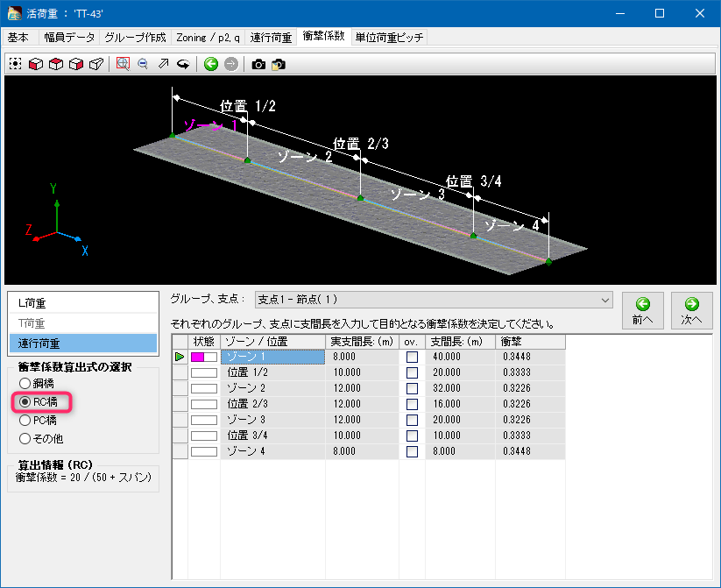
Task: Click the camera snapshot icon
Action: coord(258,64)
